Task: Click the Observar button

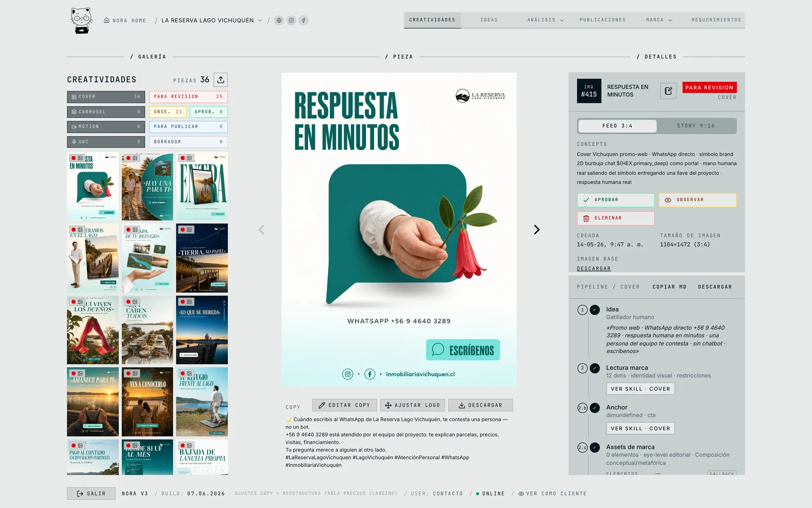Action: (697, 200)
